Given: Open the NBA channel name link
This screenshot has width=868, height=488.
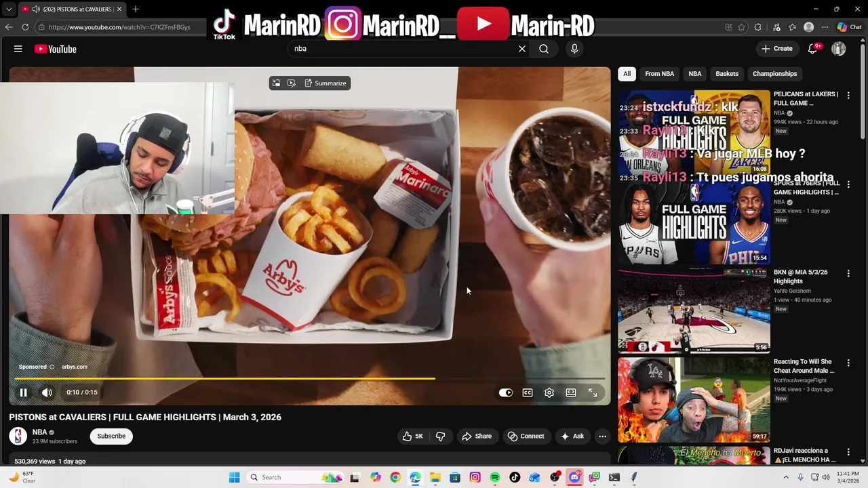Looking at the screenshot, I should (40, 432).
